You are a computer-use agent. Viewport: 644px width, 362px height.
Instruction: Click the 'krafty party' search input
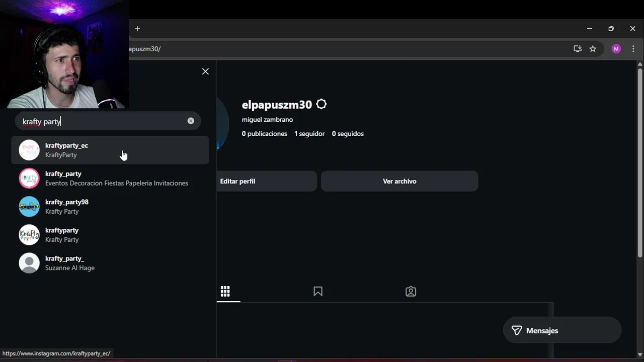108,121
